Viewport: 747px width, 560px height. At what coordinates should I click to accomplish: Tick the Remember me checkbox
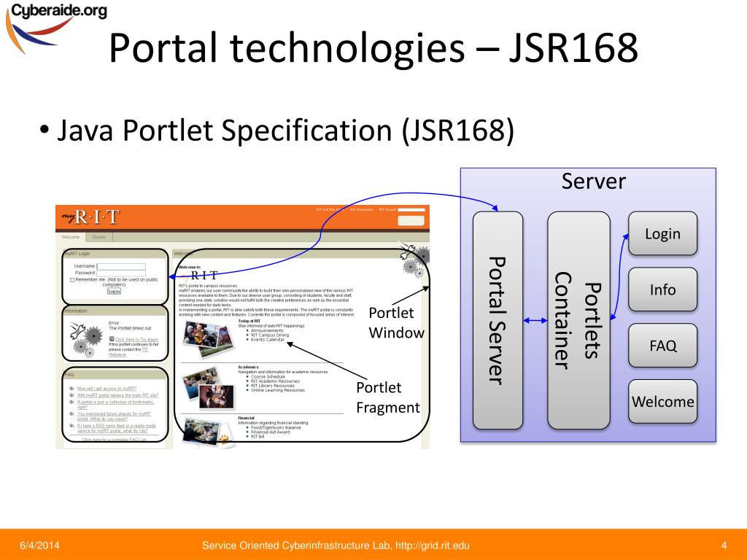point(72,280)
